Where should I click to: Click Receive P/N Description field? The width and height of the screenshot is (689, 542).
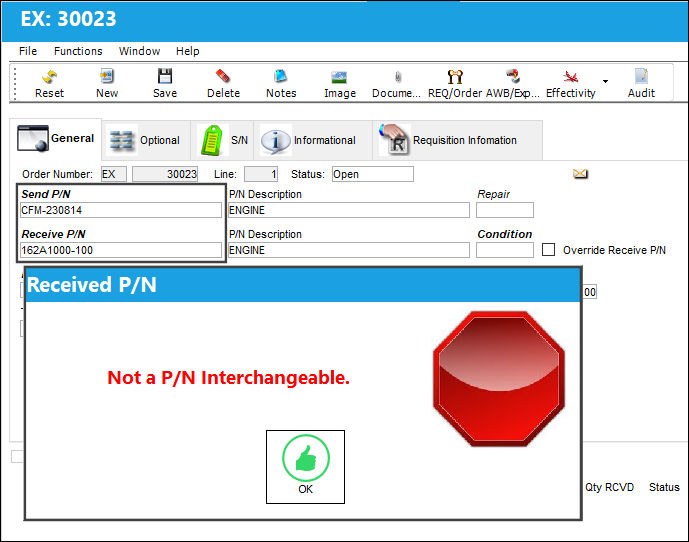tap(348, 250)
